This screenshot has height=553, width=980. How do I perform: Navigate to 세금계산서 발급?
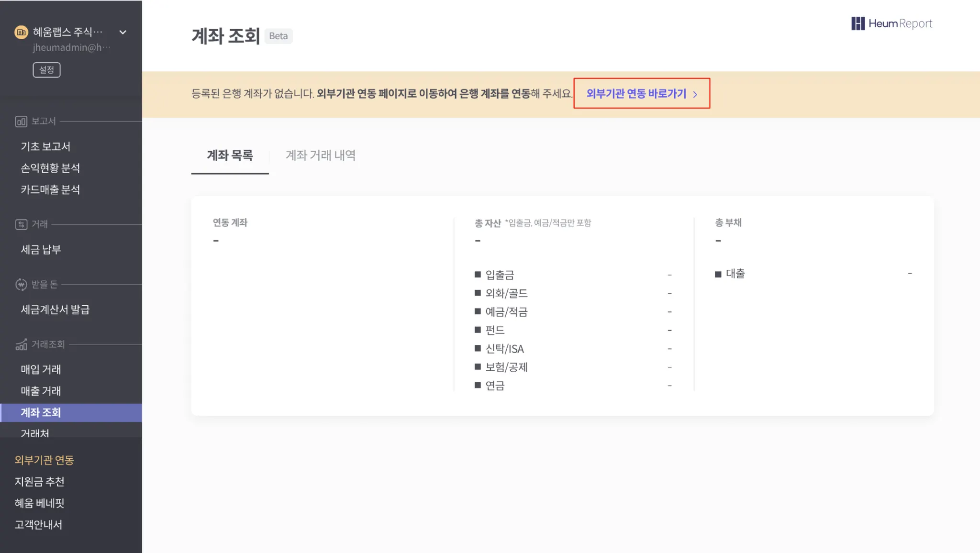coord(55,310)
